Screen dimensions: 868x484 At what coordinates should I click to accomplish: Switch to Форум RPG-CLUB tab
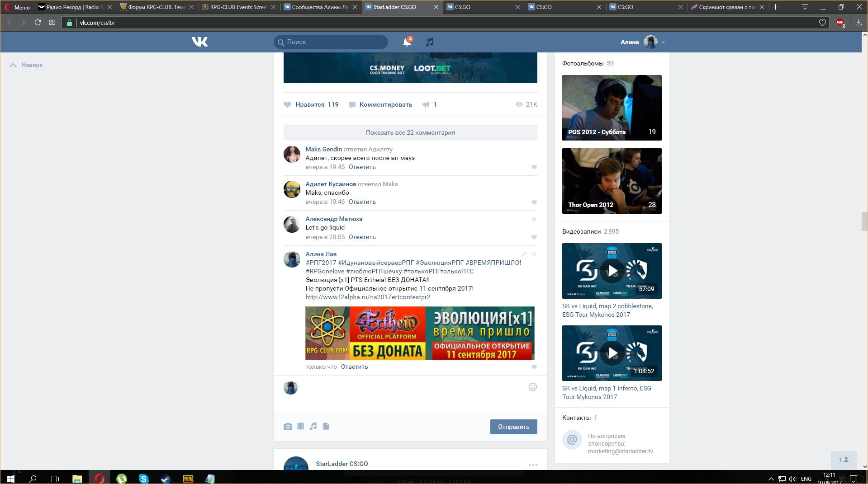(x=157, y=7)
